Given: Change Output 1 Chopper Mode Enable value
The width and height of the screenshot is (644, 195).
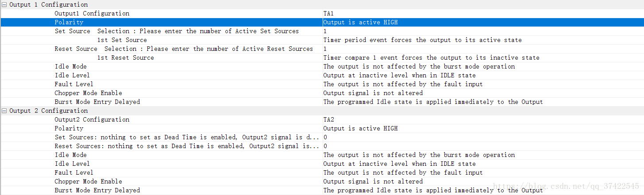Looking at the screenshot, I should tap(483, 93).
